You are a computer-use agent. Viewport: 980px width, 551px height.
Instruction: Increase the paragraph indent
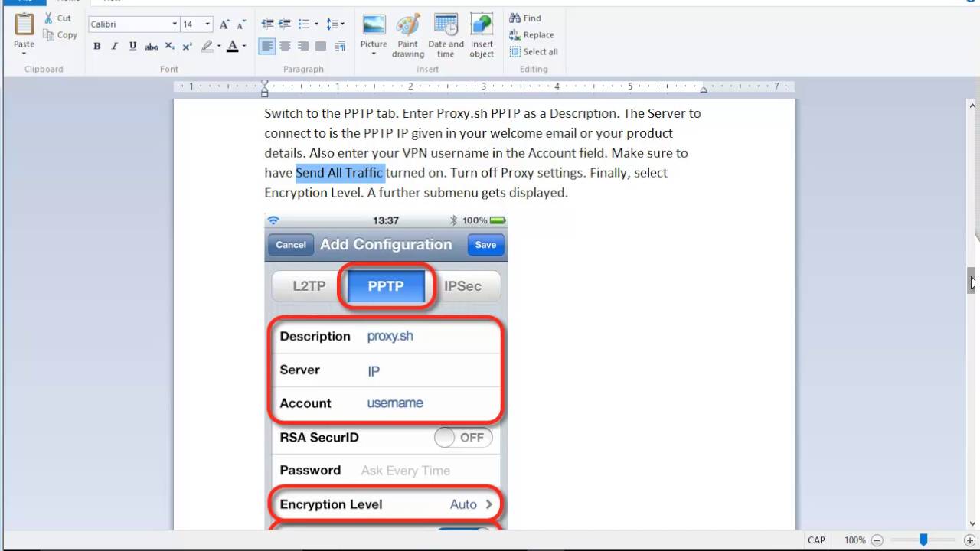[285, 24]
